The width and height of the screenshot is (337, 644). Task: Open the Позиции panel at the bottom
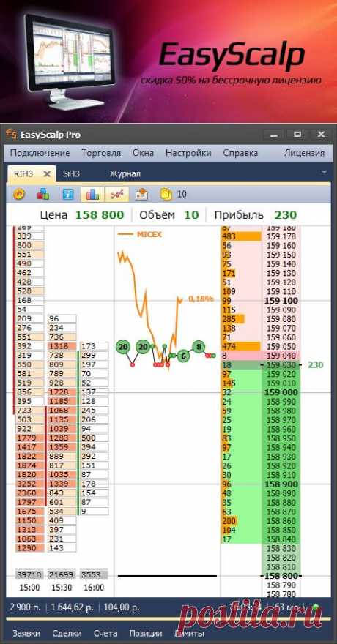[x=146, y=634]
